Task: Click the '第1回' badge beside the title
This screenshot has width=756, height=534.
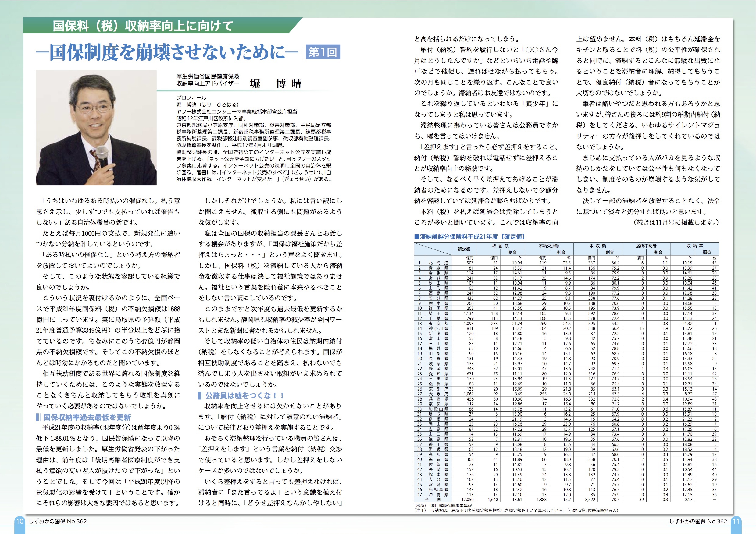Action: coord(323,52)
